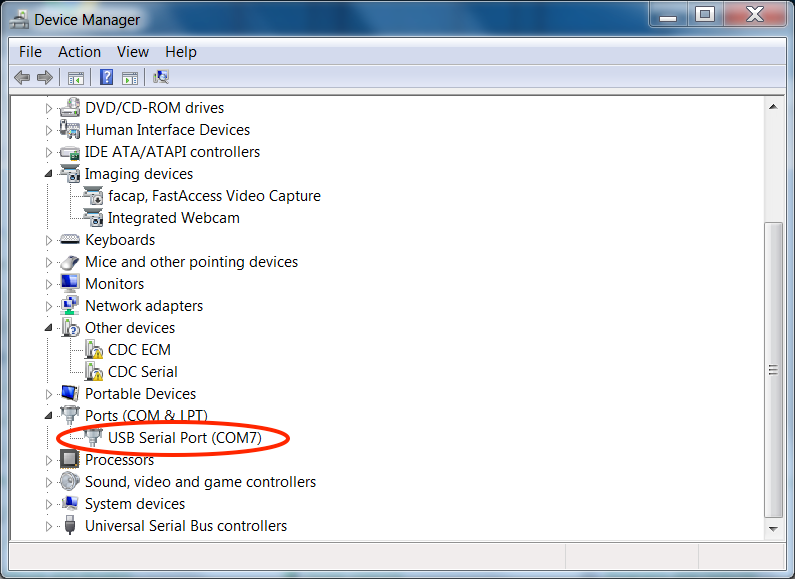This screenshot has height=579, width=795.
Task: Click the CDC Serial warning icon
Action: pos(93,372)
